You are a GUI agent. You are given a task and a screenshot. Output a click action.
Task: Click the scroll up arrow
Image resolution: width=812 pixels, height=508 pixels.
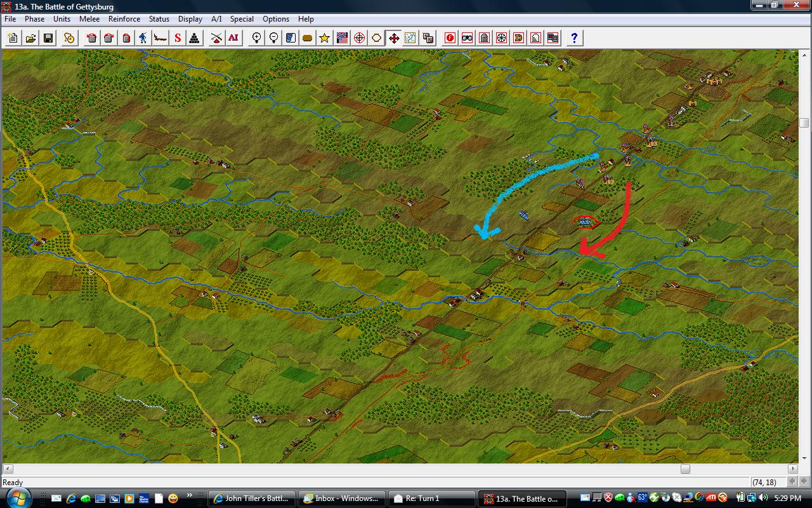(x=804, y=55)
